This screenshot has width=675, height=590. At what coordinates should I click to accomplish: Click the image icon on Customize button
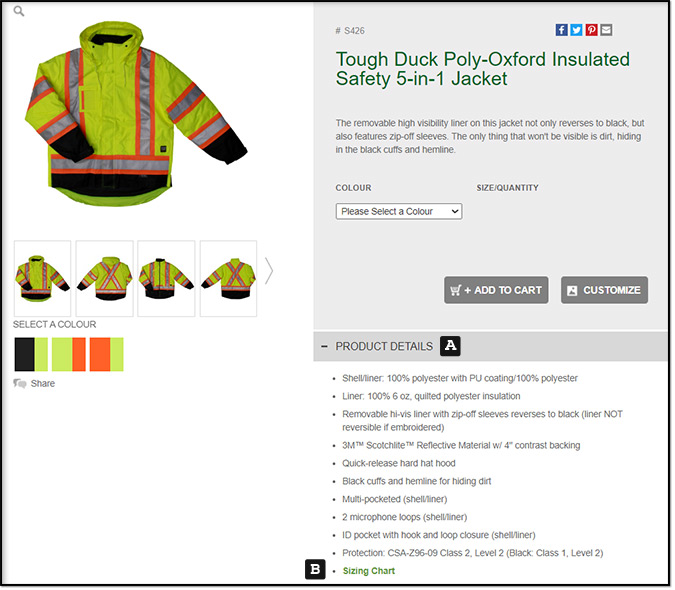[573, 291]
